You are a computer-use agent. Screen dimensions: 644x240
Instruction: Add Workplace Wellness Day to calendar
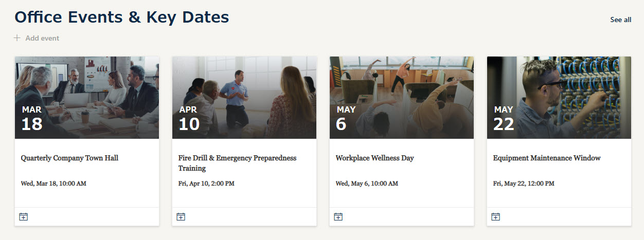click(338, 217)
